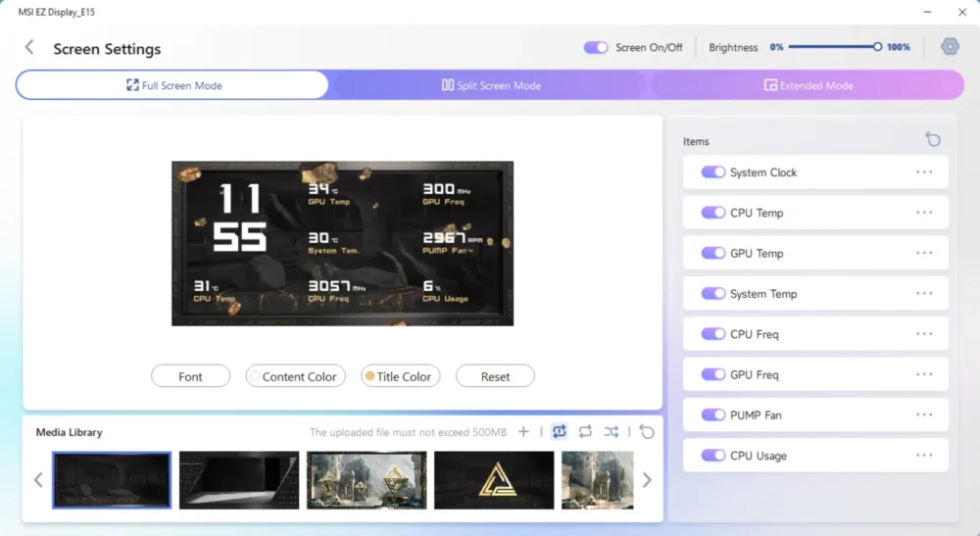Go back with the arrow beside Screen Settings
980x536 pixels.
(x=29, y=47)
